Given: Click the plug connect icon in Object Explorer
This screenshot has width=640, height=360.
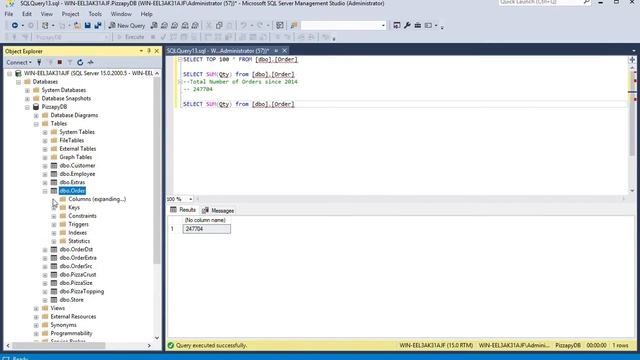Looking at the screenshot, I should [x=39, y=62].
